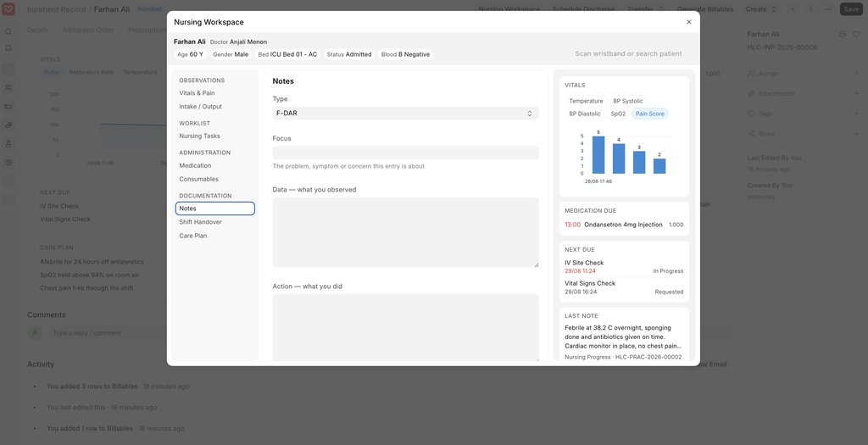This screenshot has width=868, height=445.
Task: Click the Status Admitted badge
Action: coord(348,54)
